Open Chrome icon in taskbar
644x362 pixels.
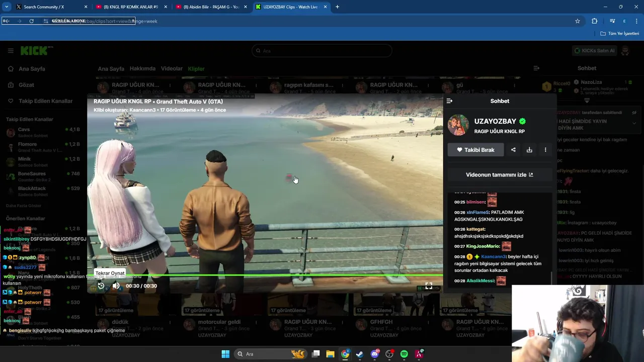(x=345, y=354)
